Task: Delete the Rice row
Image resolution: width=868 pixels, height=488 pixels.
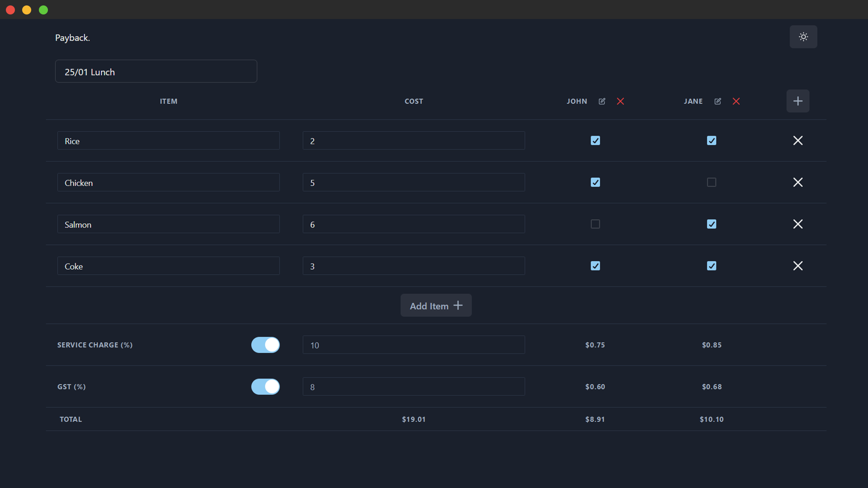Action: coord(797,141)
